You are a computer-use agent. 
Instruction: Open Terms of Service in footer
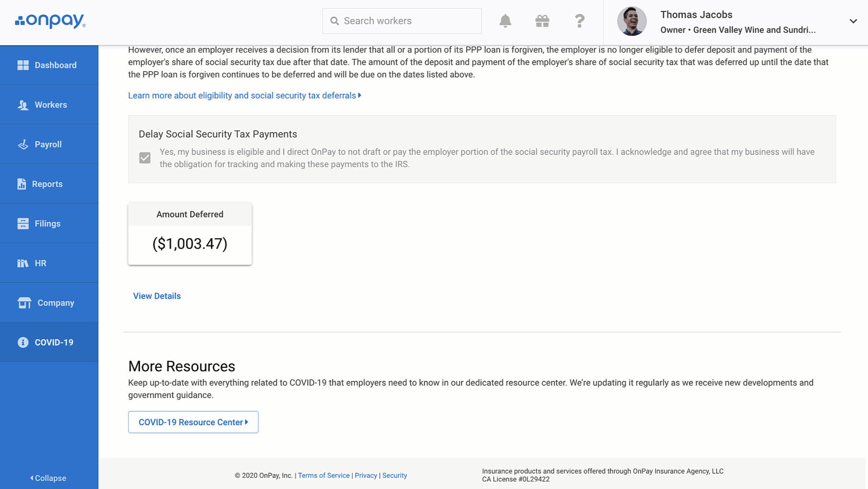(324, 475)
